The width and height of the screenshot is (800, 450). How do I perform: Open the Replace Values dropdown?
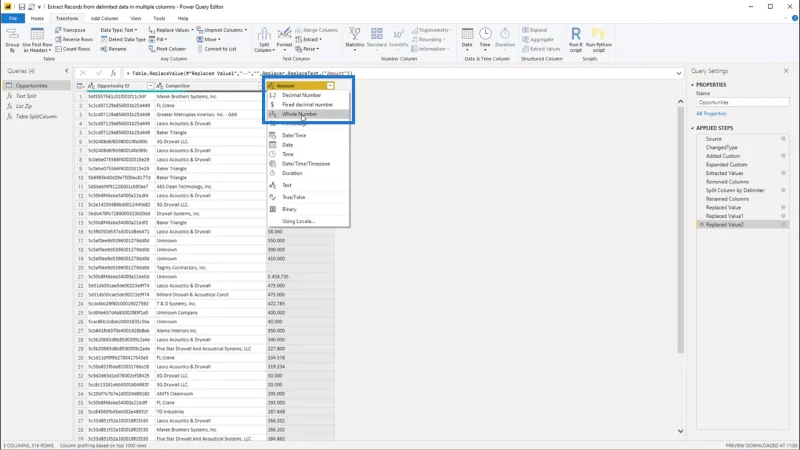coord(171,30)
